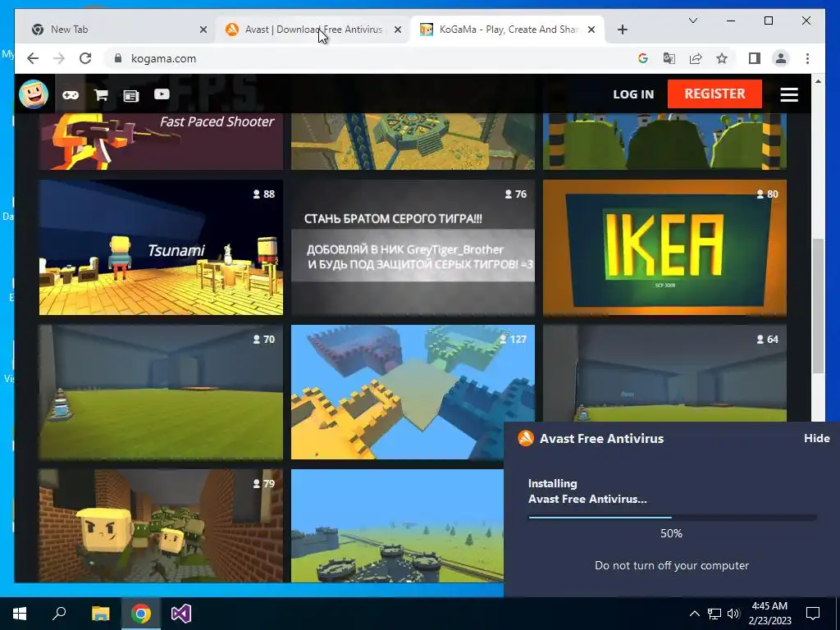
Task: Hide the Avast installer popup
Action: pyautogui.click(x=816, y=438)
